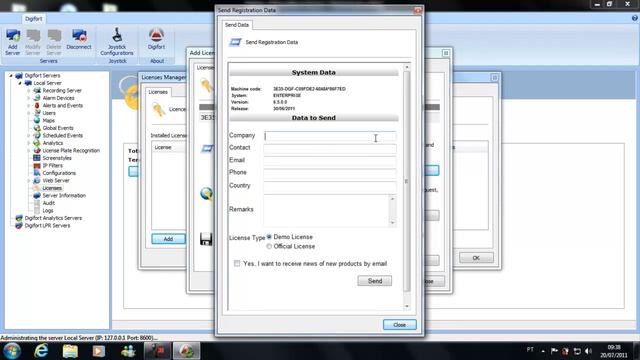Collapse the Digifort Servers tree node
Viewport: 640px width, 360px height.
pos(11,76)
